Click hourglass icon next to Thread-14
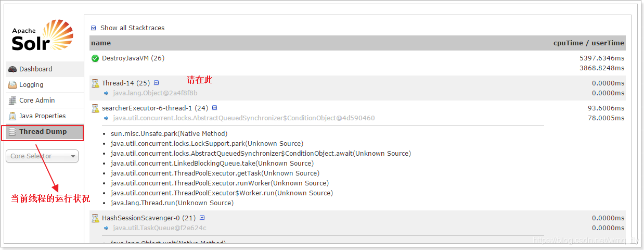The image size is (644, 250). pyautogui.click(x=95, y=83)
